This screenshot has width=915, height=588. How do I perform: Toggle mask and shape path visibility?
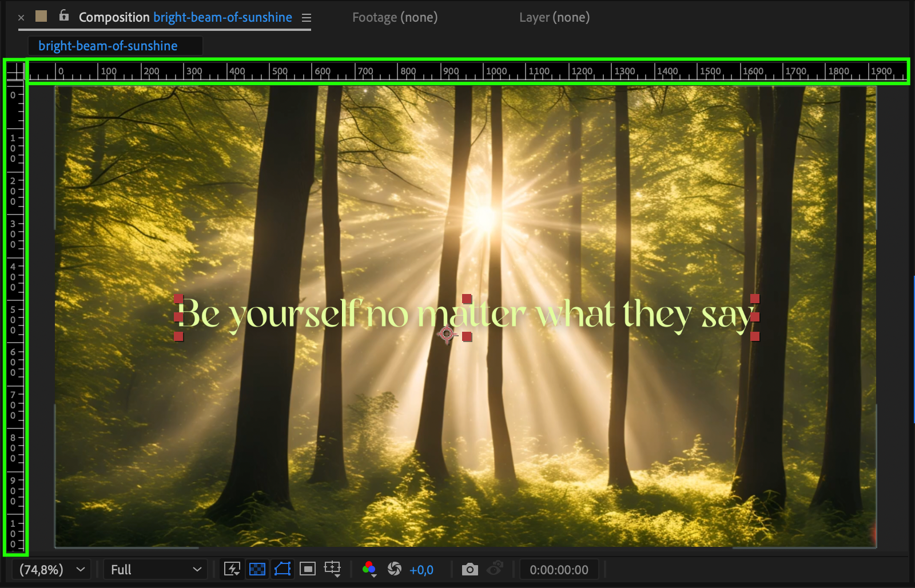(283, 569)
